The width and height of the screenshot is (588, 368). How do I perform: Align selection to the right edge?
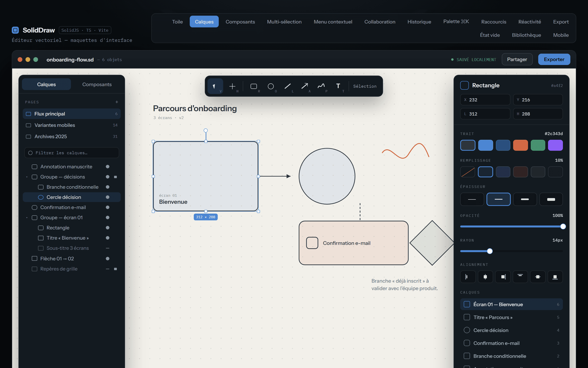[503, 277]
